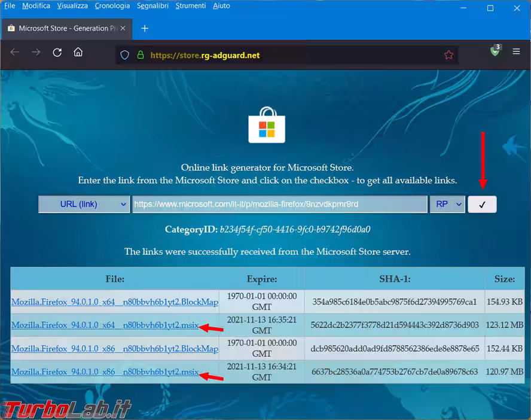
Task: Download the Firefox x64 msix file
Action: pos(105,325)
